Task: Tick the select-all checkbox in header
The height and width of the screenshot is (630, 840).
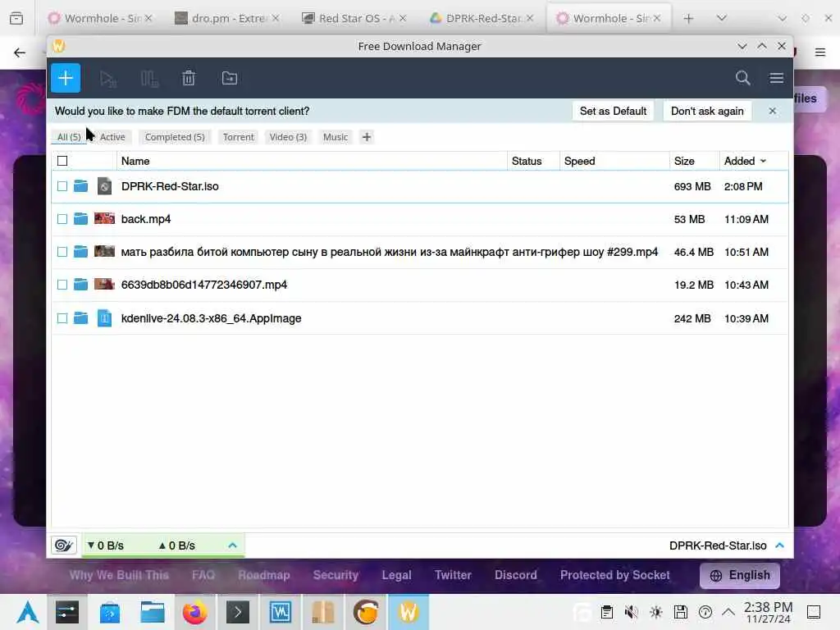Action: click(62, 161)
